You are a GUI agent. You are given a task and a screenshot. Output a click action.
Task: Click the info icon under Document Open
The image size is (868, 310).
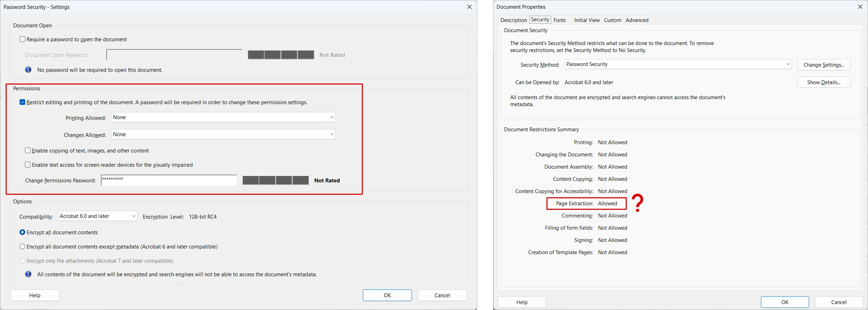28,70
